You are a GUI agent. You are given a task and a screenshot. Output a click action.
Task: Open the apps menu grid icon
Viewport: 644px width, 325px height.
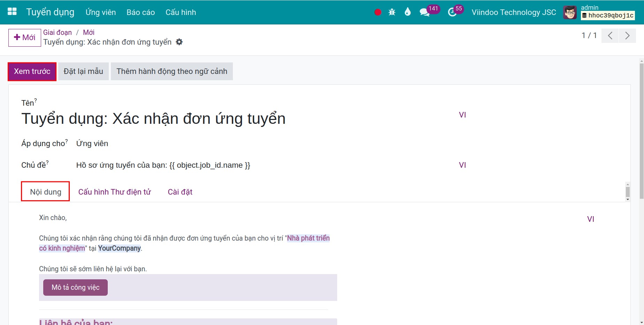[x=12, y=12]
